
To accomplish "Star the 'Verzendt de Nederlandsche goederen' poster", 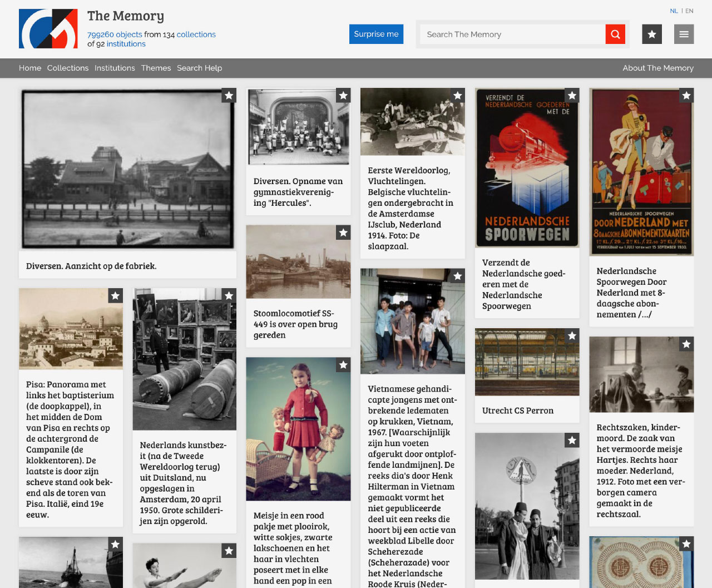I will click(x=572, y=96).
